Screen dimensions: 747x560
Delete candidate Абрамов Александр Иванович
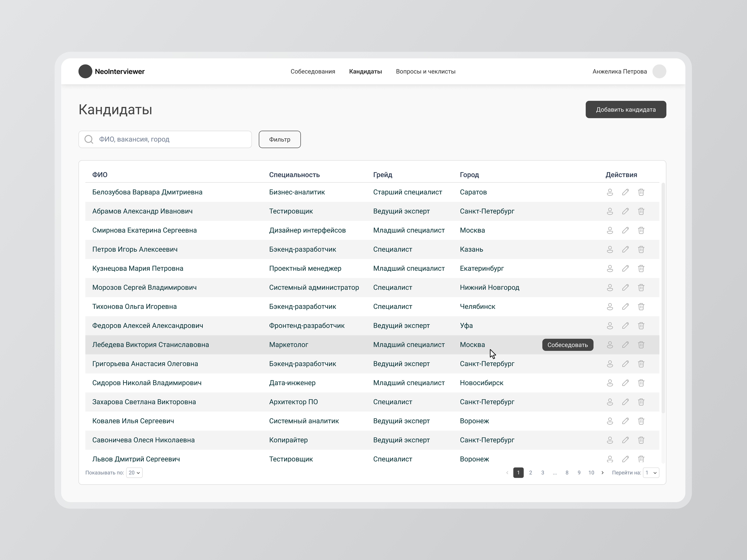[x=641, y=211]
